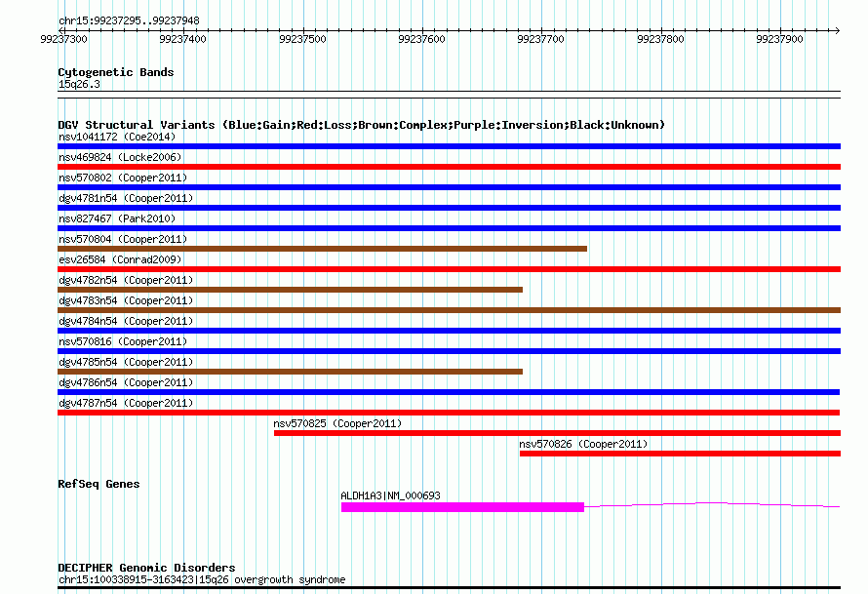868x594 pixels.
Task: Select the red nsv469824 (Locke2006) bar
Action: [449, 167]
